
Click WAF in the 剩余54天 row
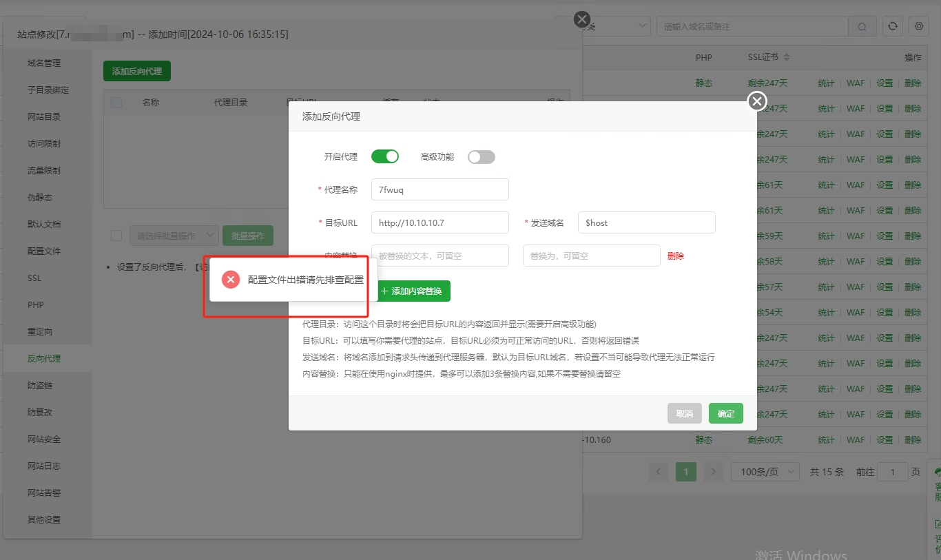[856, 312]
